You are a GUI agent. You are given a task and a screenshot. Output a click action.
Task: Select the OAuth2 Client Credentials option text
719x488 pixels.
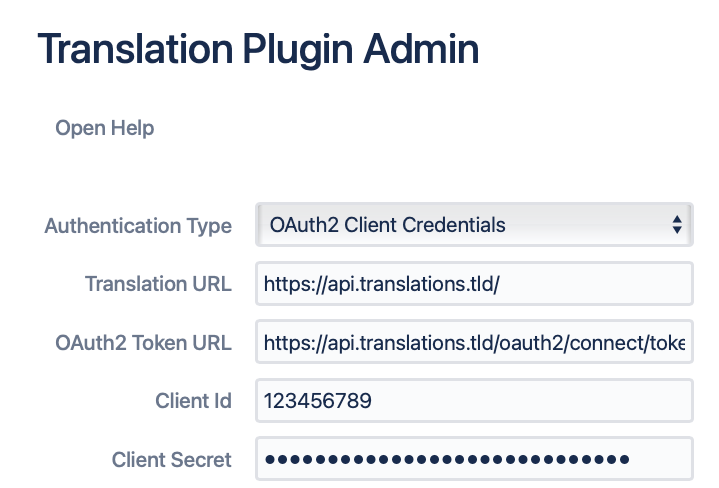[x=387, y=225]
